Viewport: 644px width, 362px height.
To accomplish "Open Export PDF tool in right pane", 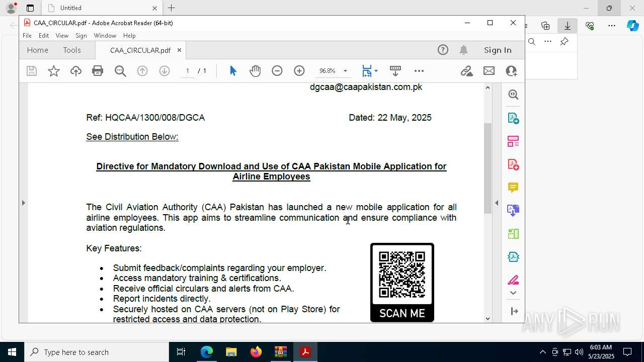I will click(513, 118).
